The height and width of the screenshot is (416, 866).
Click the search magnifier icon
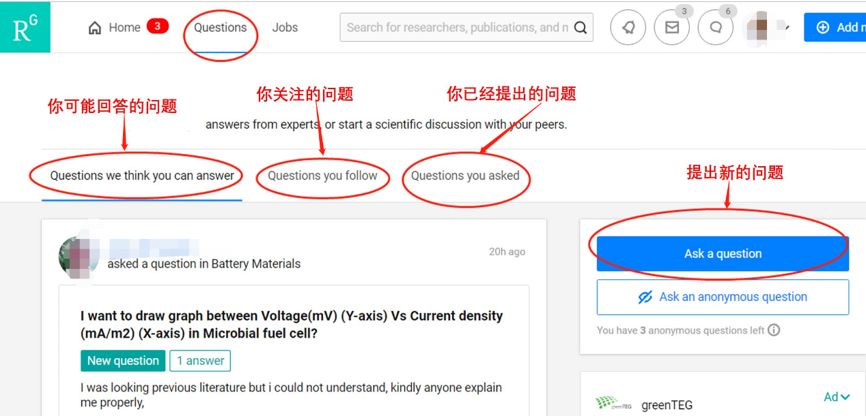pyautogui.click(x=580, y=28)
